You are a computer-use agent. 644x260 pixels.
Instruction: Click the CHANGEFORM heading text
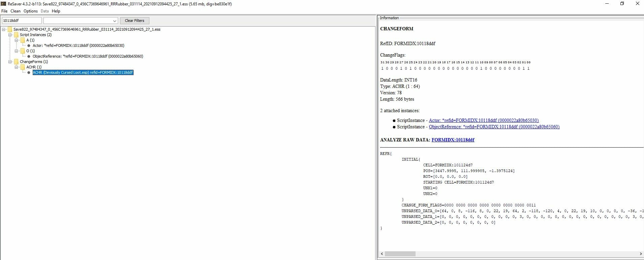(397, 29)
